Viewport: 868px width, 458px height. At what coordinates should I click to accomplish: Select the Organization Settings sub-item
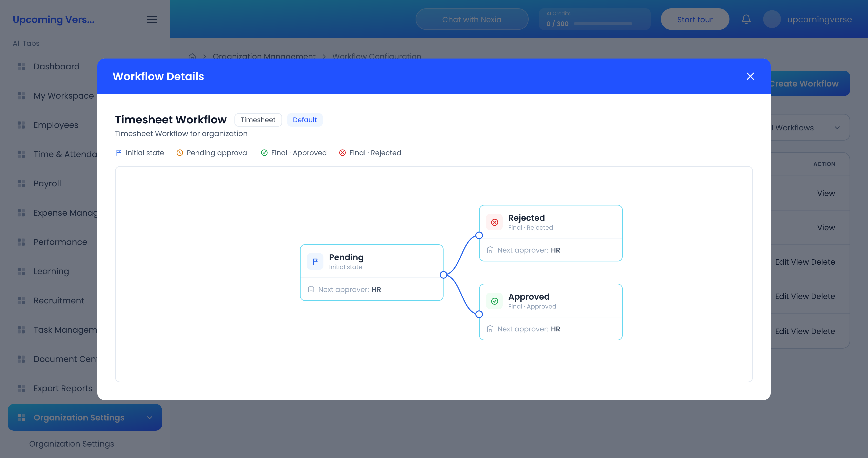pos(71,444)
